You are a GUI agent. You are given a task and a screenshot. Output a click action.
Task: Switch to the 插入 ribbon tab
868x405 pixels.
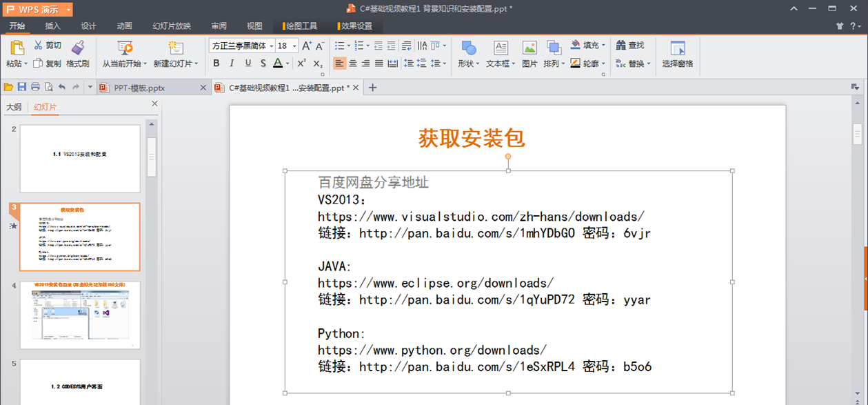click(x=52, y=26)
